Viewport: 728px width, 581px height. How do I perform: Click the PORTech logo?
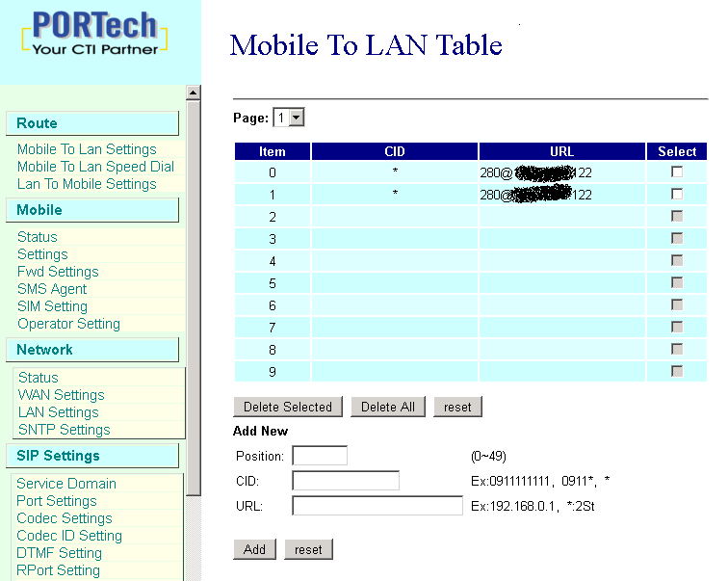[94, 34]
